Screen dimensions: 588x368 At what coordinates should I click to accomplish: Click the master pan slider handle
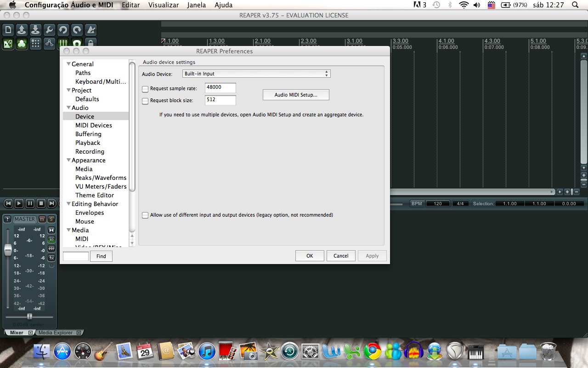[x=29, y=316]
